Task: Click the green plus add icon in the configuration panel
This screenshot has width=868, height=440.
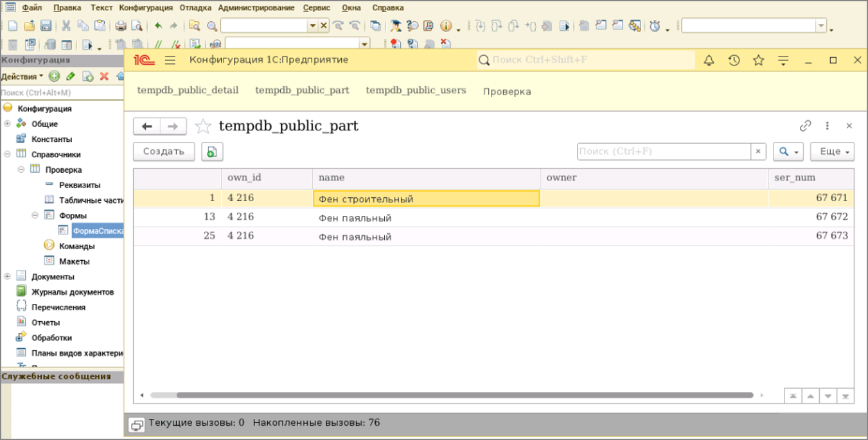Action: click(x=55, y=76)
